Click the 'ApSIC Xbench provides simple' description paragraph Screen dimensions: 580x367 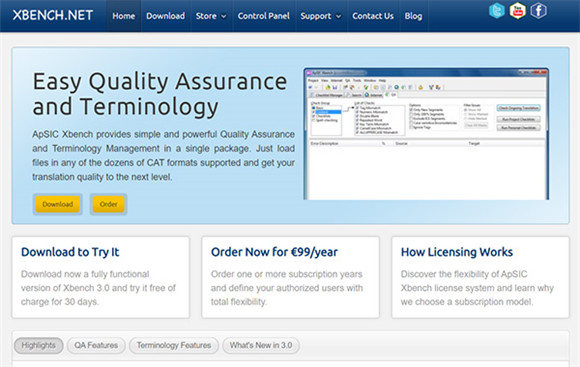click(163, 155)
